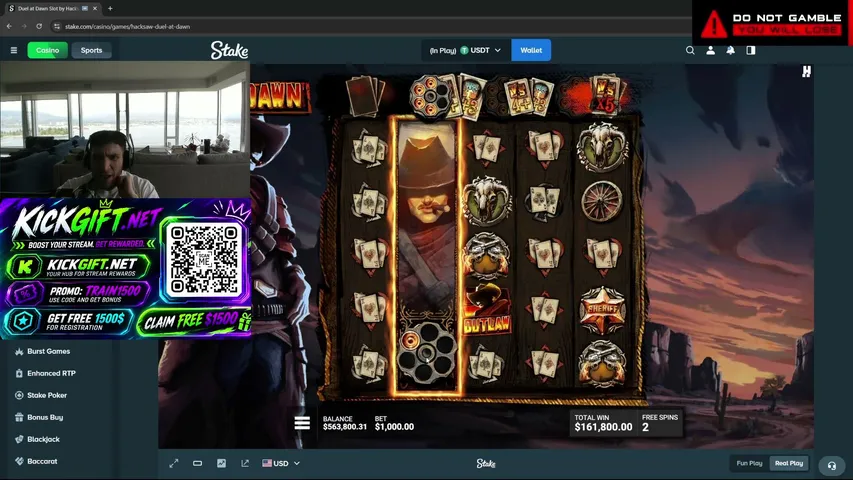This screenshot has width=853, height=480.
Task: Click the Get Free 1500$ registration banner
Action: (x=69, y=322)
